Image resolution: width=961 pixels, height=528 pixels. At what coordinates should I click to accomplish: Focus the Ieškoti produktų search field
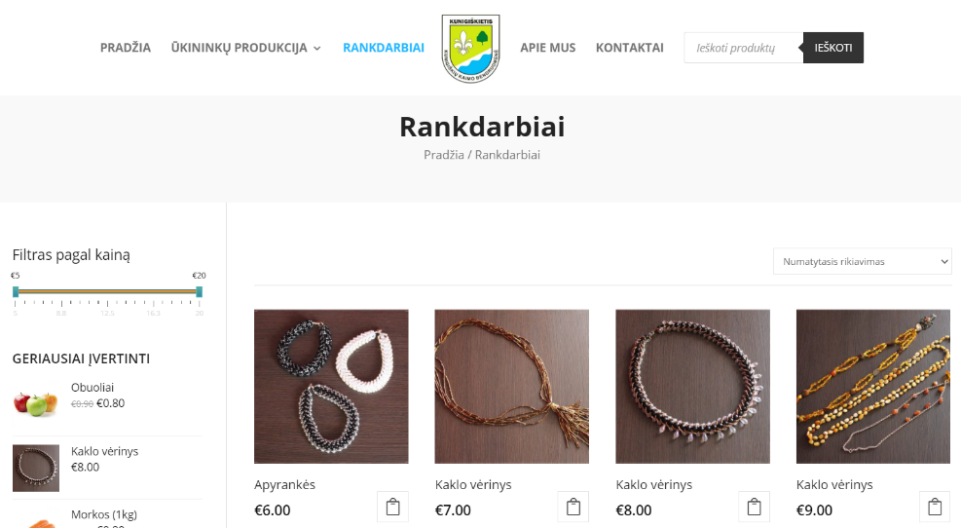tap(743, 48)
